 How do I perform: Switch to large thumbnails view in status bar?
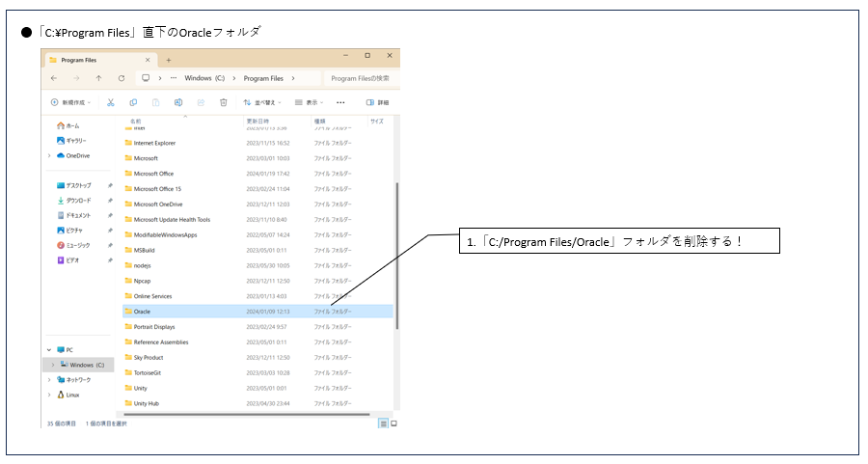[393, 423]
